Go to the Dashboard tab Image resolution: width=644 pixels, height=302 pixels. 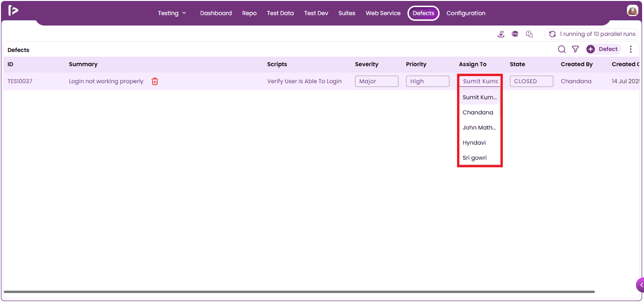[x=216, y=13]
